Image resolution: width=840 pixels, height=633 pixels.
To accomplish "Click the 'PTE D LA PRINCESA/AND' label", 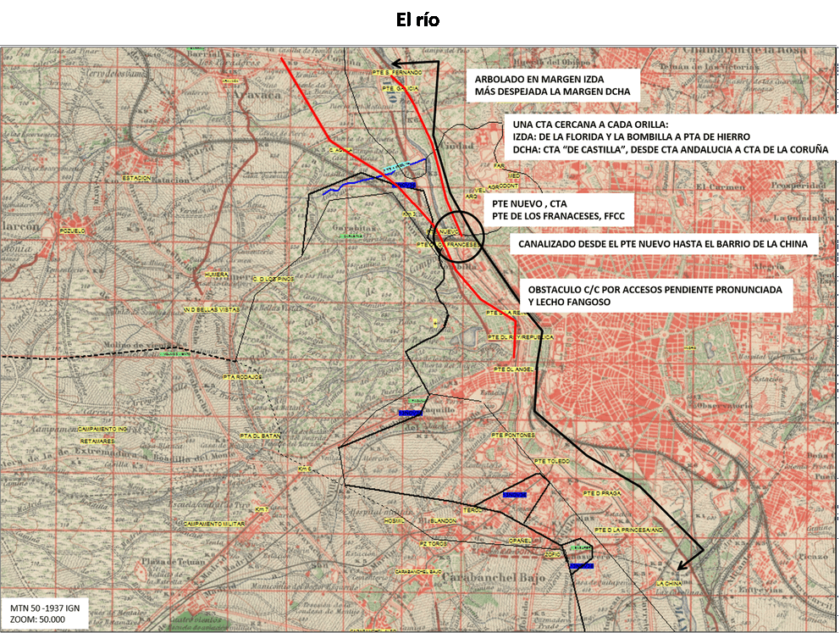I will (x=628, y=530).
